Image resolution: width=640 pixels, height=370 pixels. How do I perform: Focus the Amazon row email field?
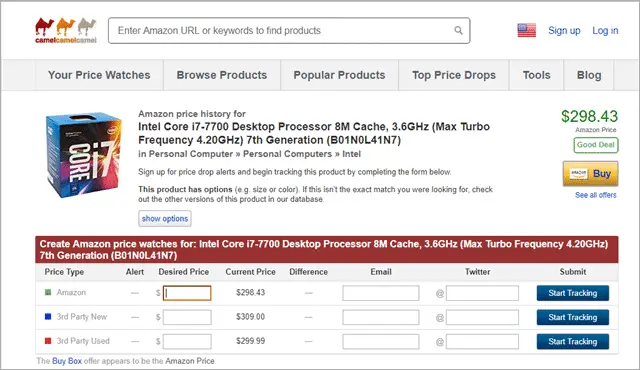[x=381, y=293]
